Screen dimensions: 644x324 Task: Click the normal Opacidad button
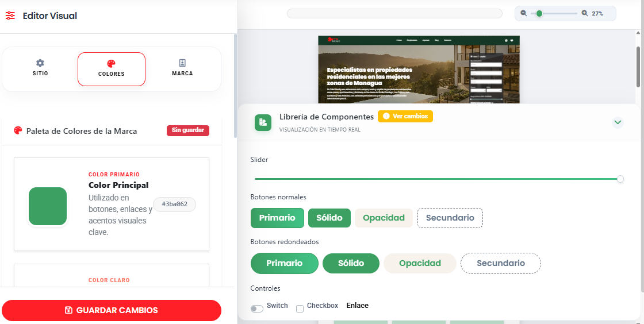384,218
